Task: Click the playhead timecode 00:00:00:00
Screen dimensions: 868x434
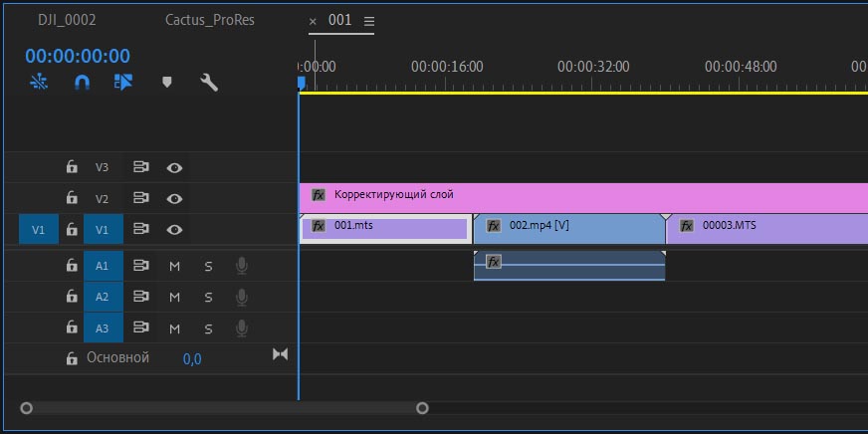Action: (78, 56)
